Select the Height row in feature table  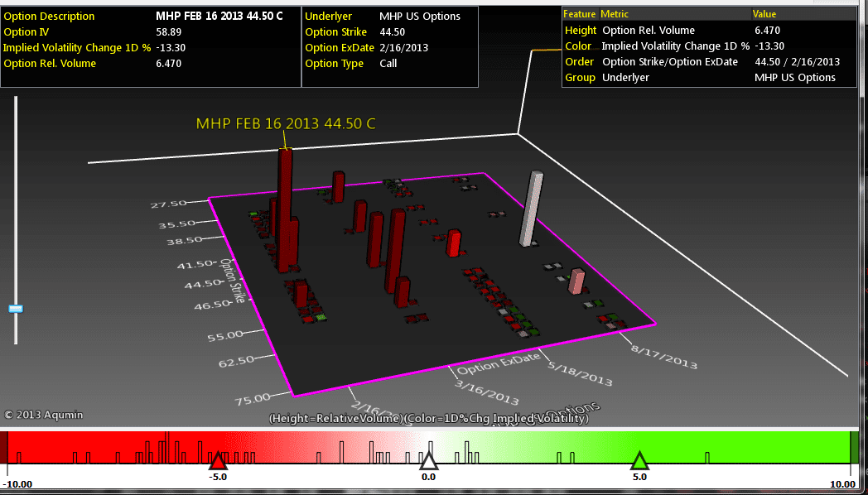[x=580, y=31]
